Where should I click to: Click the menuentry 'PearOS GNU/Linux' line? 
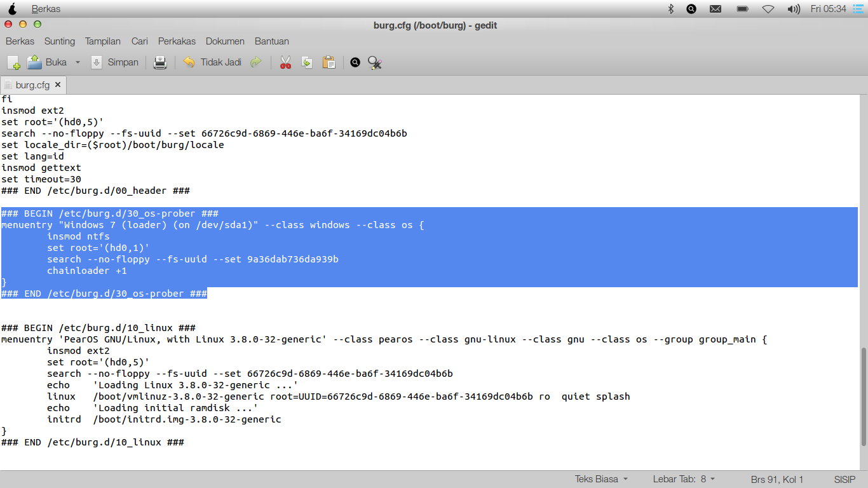click(384, 339)
